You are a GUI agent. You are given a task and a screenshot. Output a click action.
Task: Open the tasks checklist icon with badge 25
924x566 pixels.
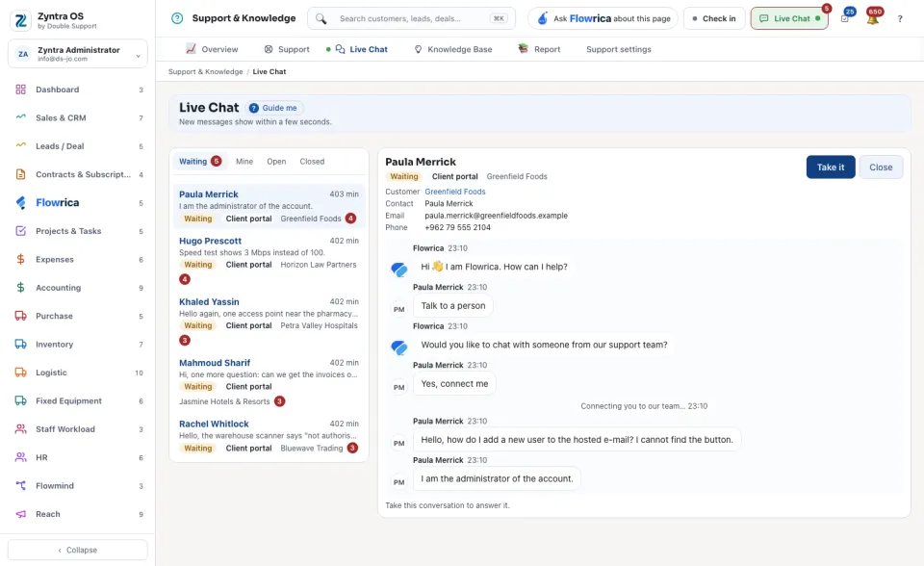click(845, 19)
